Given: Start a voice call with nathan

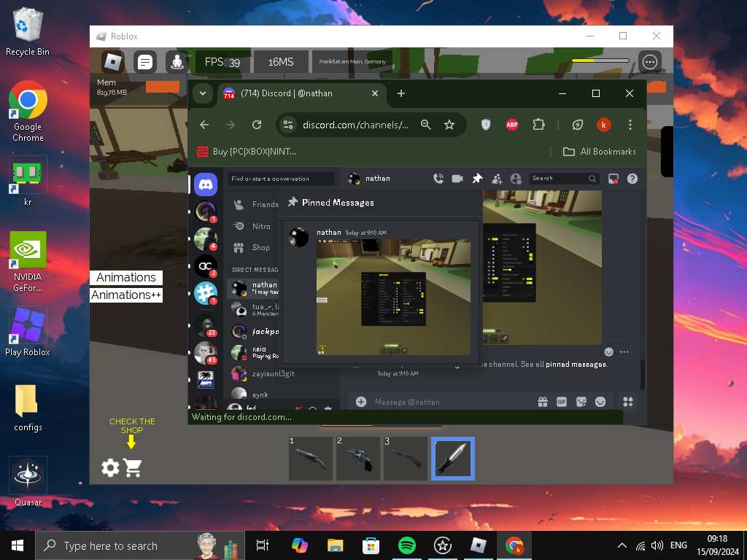Looking at the screenshot, I should (x=438, y=179).
